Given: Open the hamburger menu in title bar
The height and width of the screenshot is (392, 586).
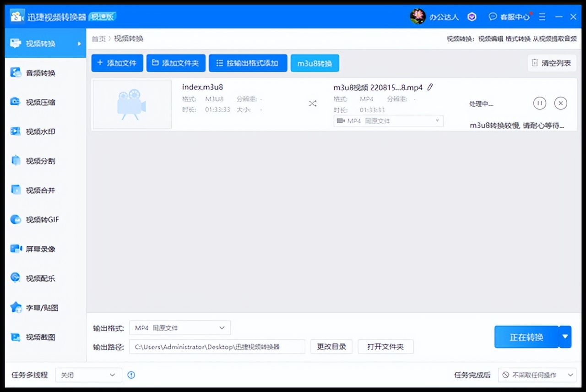Looking at the screenshot, I should pyautogui.click(x=542, y=16).
